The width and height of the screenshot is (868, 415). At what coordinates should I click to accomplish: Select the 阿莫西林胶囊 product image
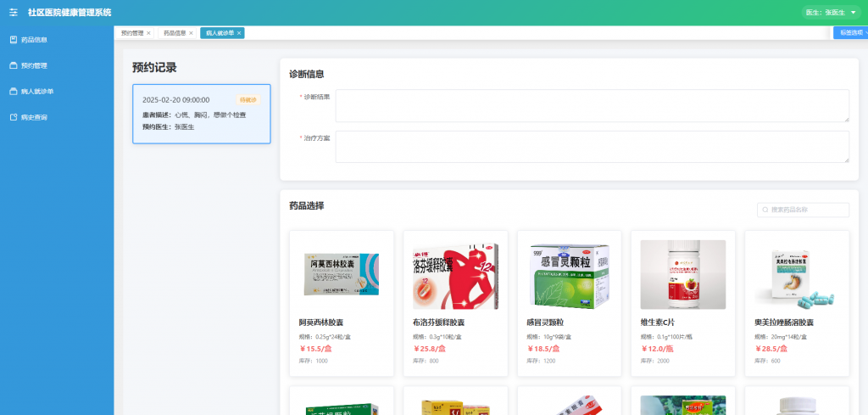[342, 274]
